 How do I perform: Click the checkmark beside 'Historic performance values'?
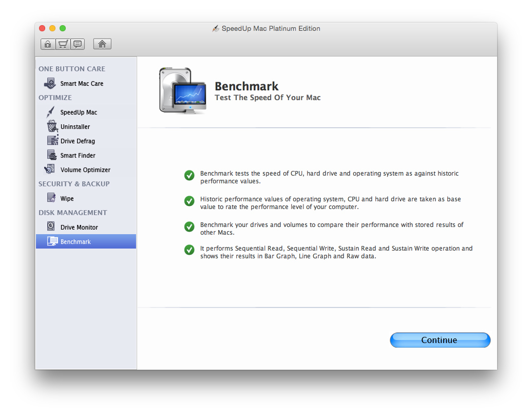[189, 201]
